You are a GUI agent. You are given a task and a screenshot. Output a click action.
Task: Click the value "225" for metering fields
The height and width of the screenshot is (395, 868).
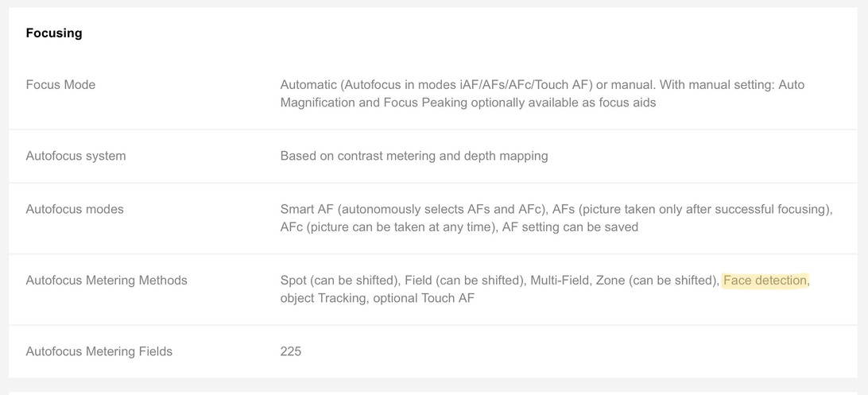(x=291, y=351)
